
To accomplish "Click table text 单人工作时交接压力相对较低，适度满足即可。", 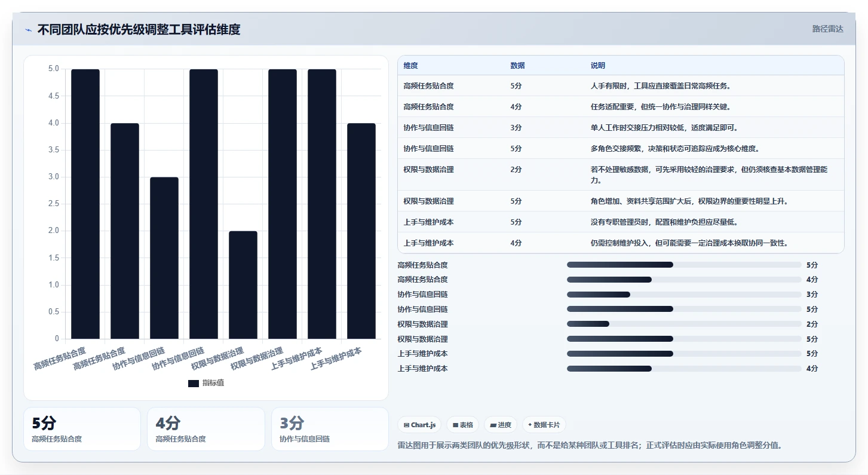I will tap(664, 128).
